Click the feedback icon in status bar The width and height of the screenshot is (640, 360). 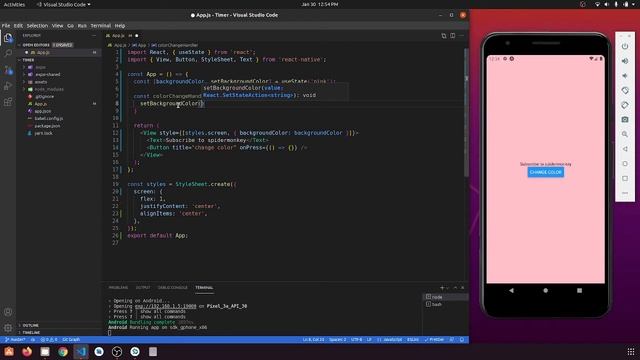(x=452, y=340)
